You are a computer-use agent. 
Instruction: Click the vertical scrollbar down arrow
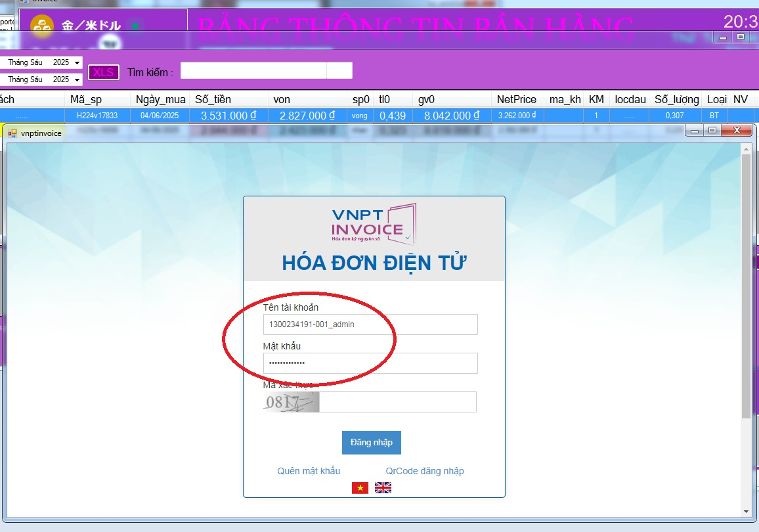(745, 511)
